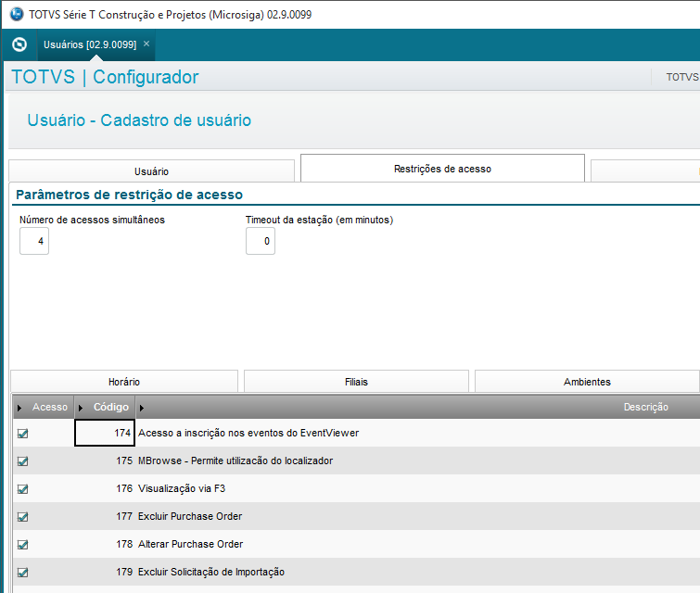Viewport: 700px width, 593px height.
Task: Click the Número de acessos simultâneos field
Action: [34, 241]
